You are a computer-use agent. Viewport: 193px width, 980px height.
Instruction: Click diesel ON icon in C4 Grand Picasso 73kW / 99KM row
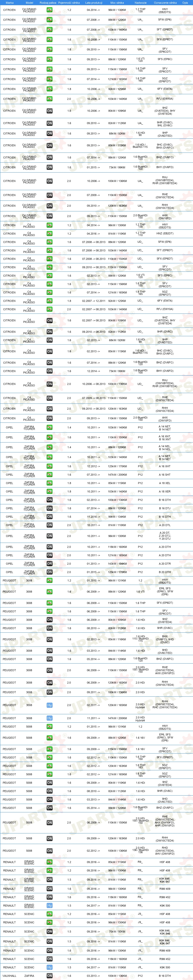(x=49, y=167)
